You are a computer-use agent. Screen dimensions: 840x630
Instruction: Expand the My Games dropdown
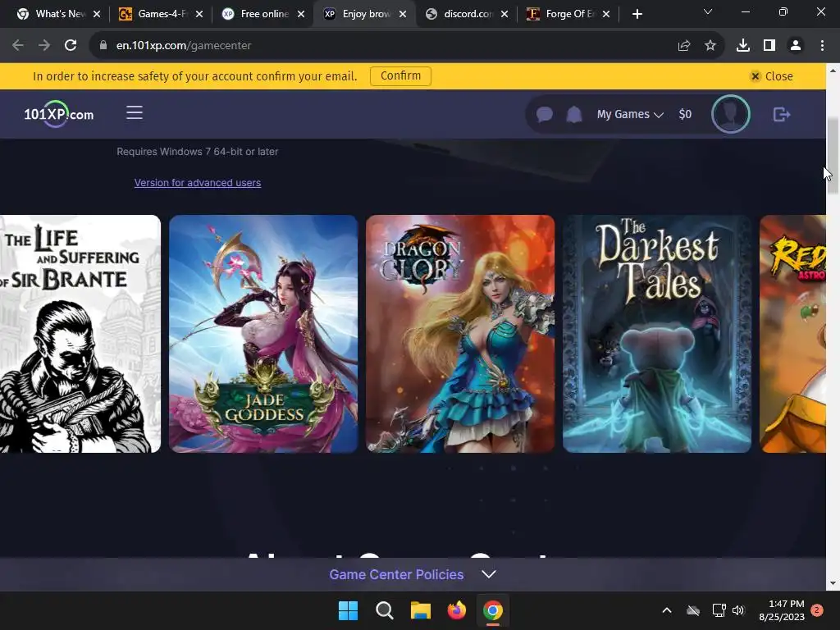pos(630,114)
